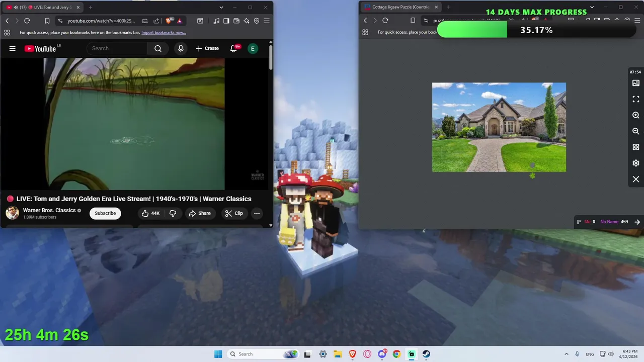Screen dimensions: 644x362
Task: Show the puzzle preview image icon
Action: click(x=636, y=83)
